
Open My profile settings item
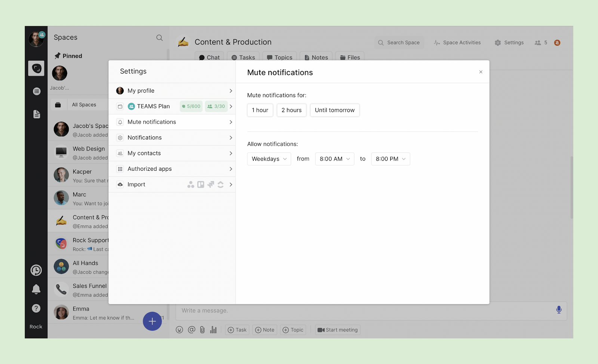pos(172,91)
